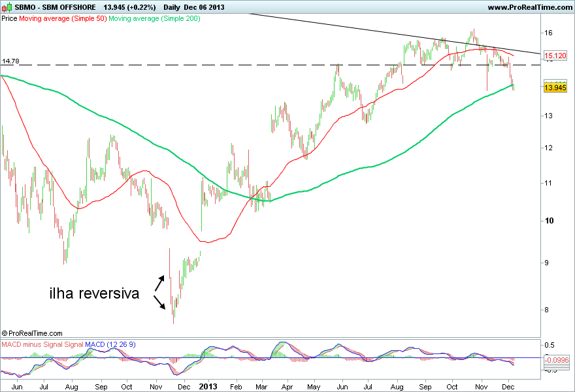Viewport: 575px width, 392px height.
Task: Select Moving average (Simple 50) legend
Action: 63,18
